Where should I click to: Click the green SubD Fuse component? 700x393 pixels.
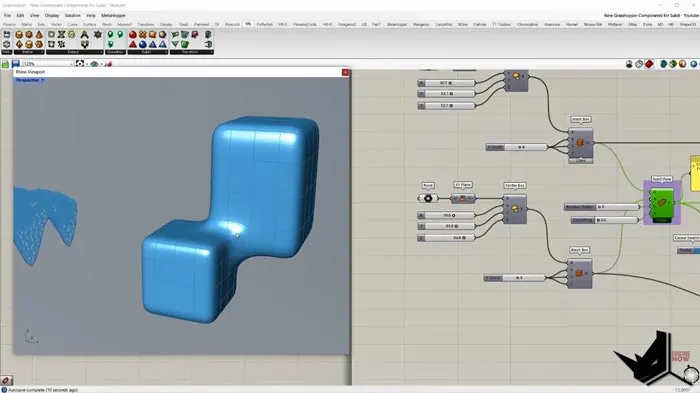pos(662,203)
